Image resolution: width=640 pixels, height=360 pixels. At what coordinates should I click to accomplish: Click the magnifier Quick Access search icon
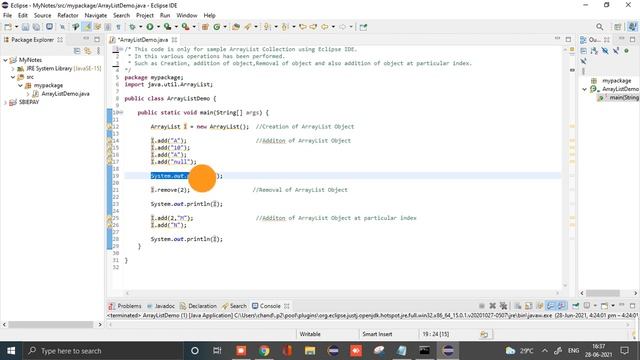[x=599, y=27]
